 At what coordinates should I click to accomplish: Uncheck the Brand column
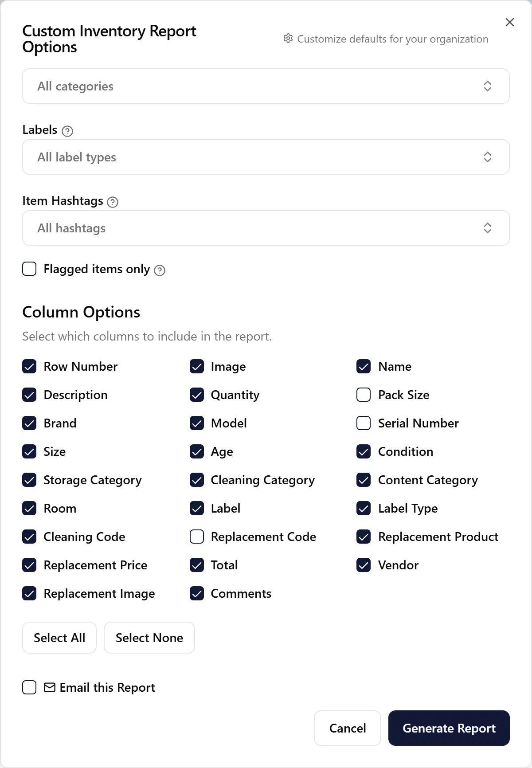pos(29,423)
